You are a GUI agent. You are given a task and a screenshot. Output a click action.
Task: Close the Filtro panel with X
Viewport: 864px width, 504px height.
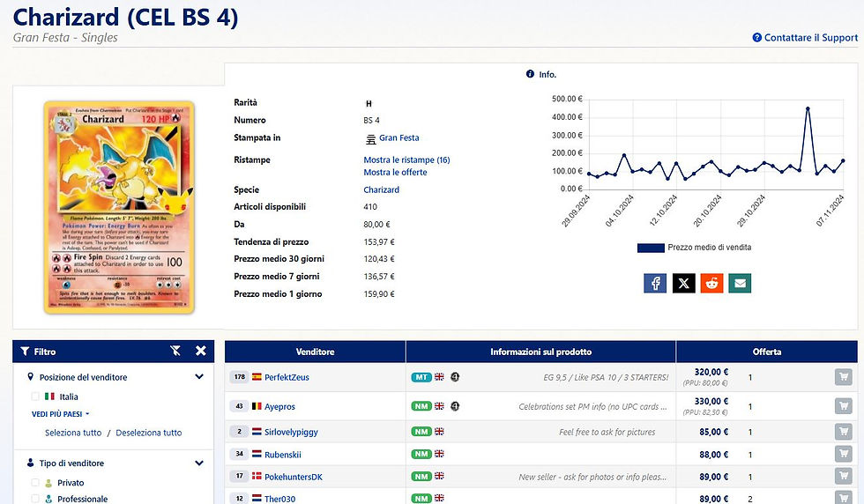tap(201, 351)
